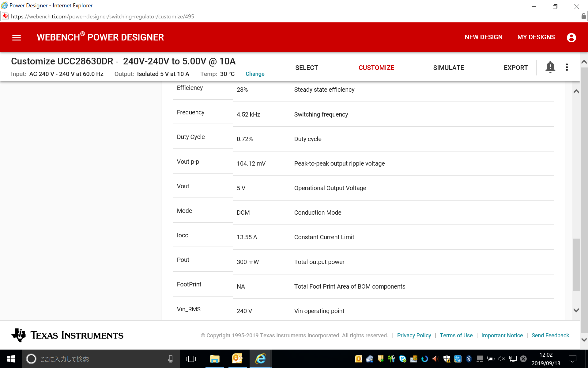
Task: Select 'Constant Current Limit' description
Action: coord(324,237)
